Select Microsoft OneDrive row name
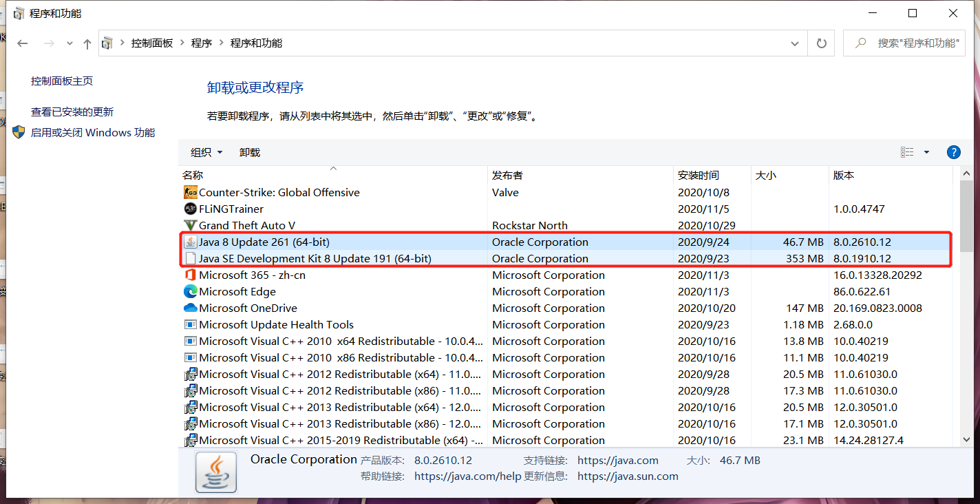The width and height of the screenshot is (980, 504). pos(248,308)
